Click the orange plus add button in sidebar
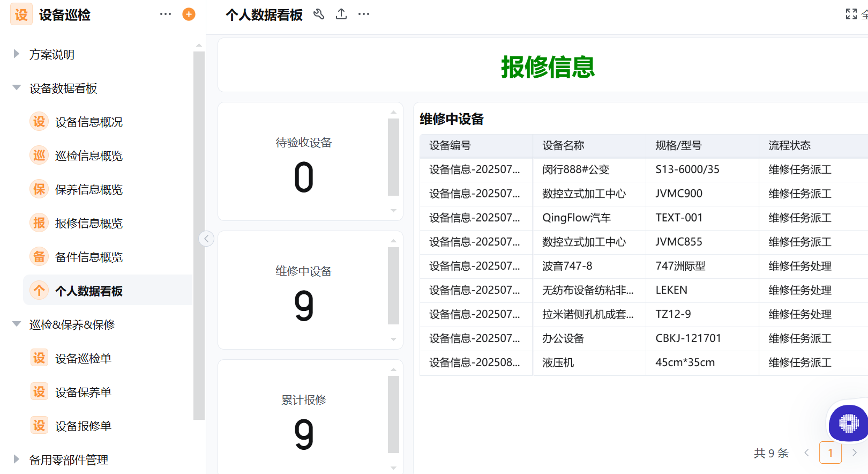 189,14
